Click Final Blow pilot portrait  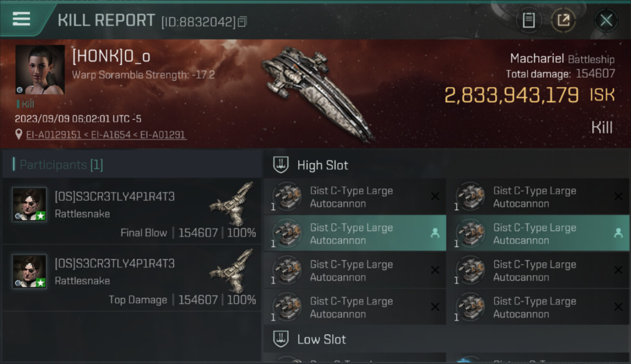pos(30,204)
